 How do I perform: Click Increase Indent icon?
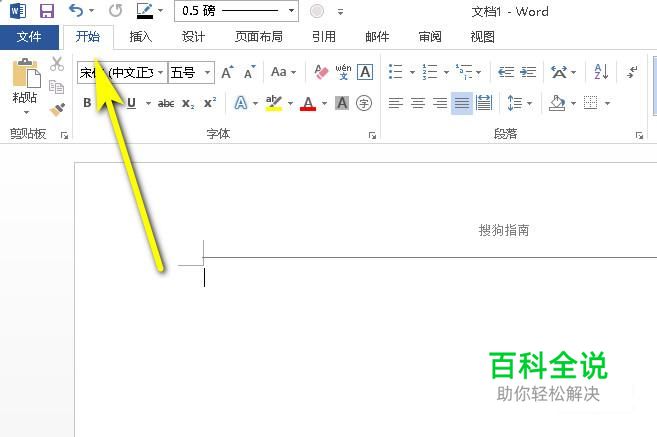click(x=528, y=72)
